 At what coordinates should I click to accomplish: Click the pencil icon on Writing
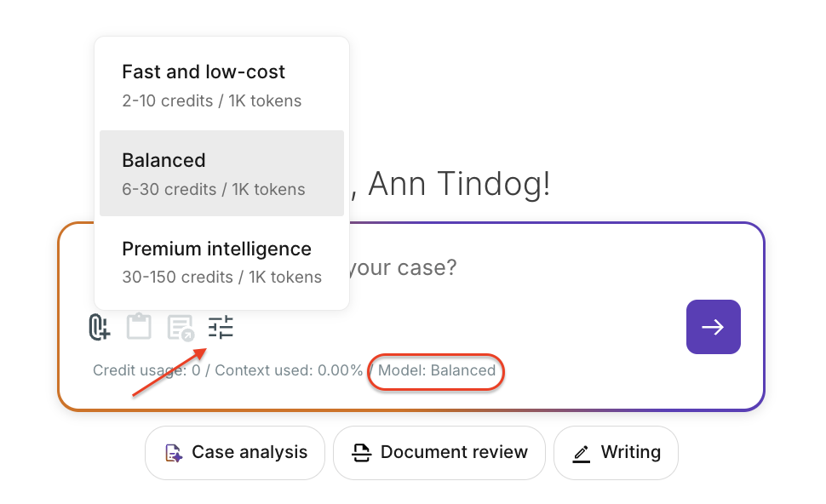pyautogui.click(x=582, y=453)
